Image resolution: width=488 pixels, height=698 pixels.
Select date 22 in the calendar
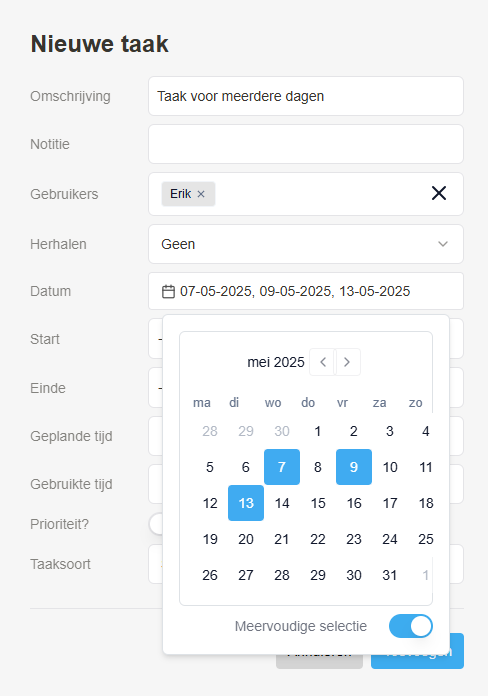[x=318, y=539]
